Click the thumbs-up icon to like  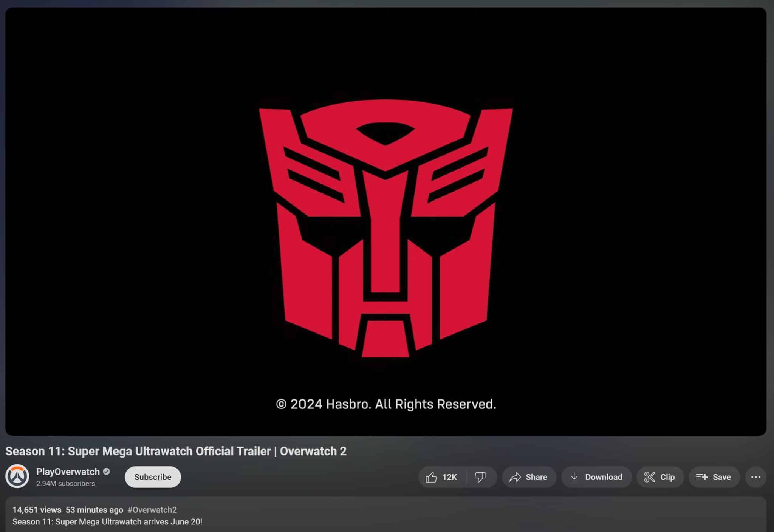pyautogui.click(x=432, y=477)
